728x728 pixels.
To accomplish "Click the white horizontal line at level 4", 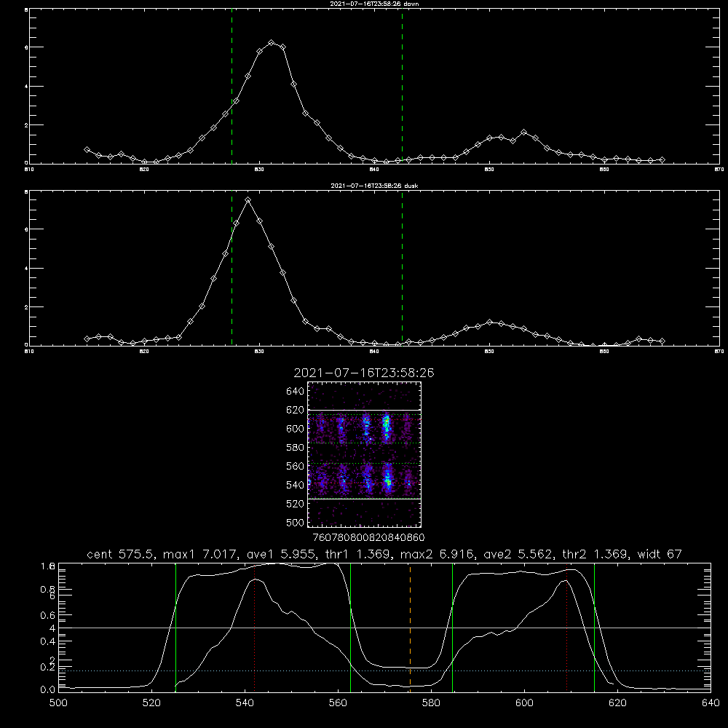I will point(384,628).
